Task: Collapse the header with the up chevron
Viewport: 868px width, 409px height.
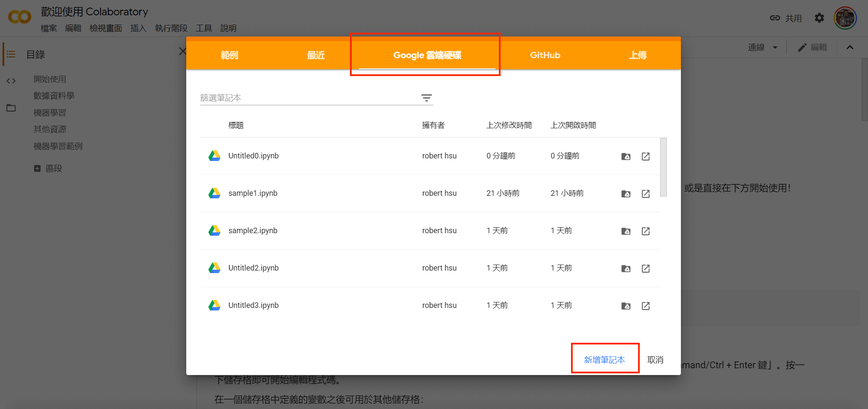Action: click(x=850, y=48)
